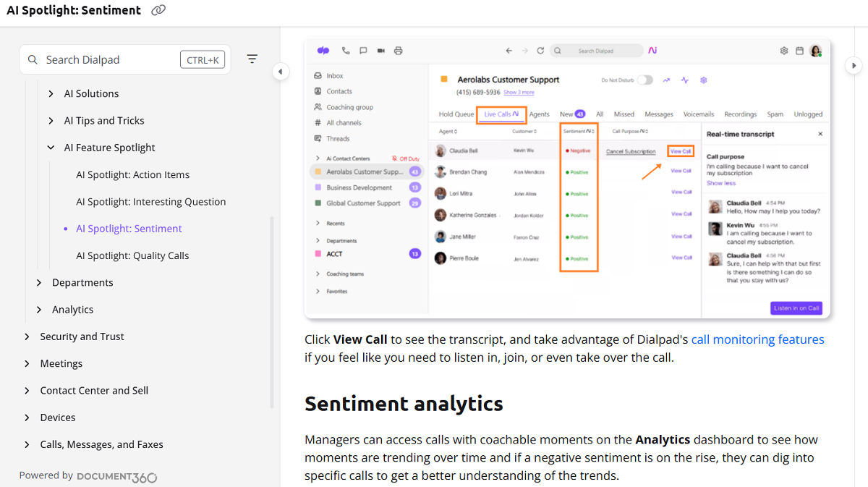Expand the Analytics section chevron
The width and height of the screenshot is (868, 487).
coord(39,310)
